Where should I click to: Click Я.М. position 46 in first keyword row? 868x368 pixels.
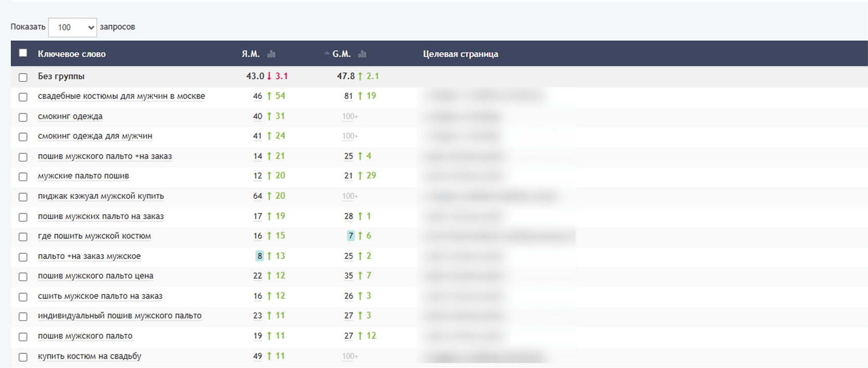tap(258, 96)
